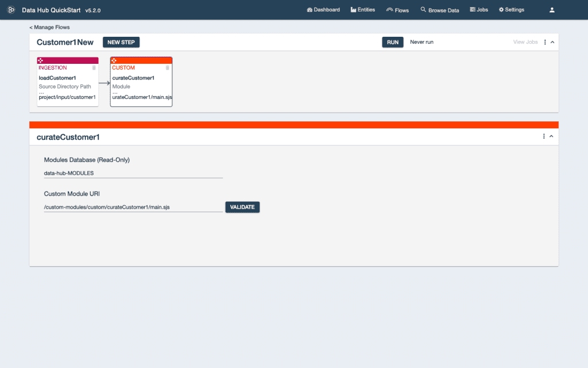
Task: Open the Customer1New flow options menu
Action: pyautogui.click(x=544, y=42)
